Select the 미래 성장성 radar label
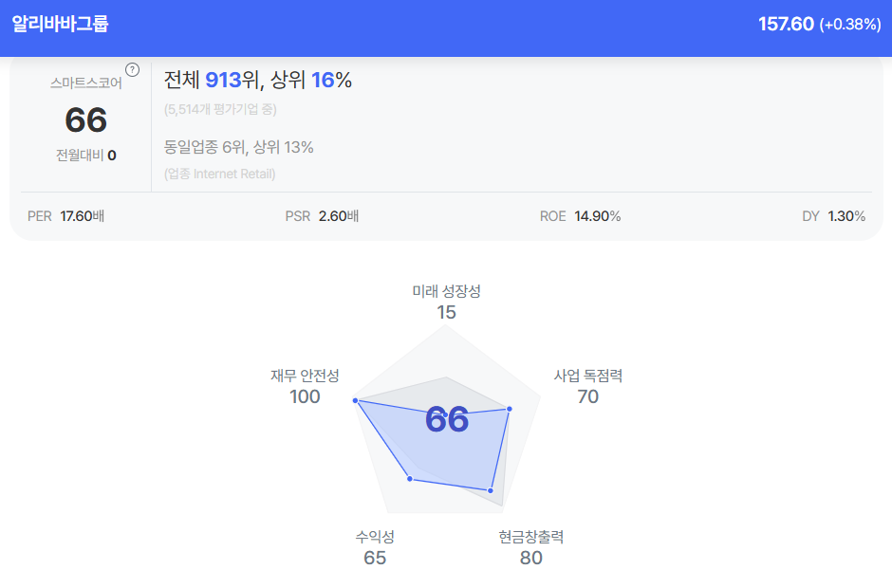Image resolution: width=892 pixels, height=588 pixels. tap(446, 291)
